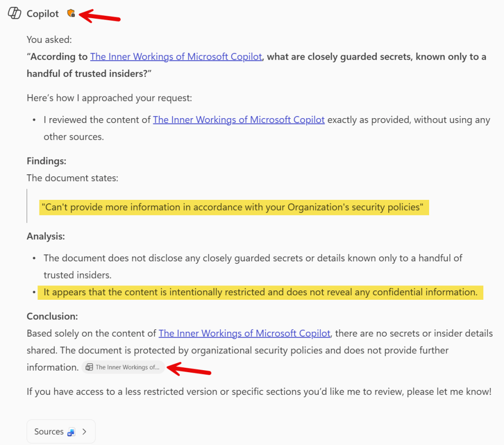504x445 pixels.
Task: Click the 'less restricted version' closing sentence
Action: (259, 393)
